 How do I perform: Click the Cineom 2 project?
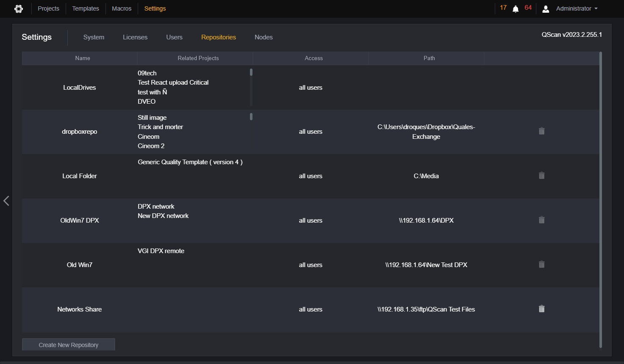click(151, 146)
